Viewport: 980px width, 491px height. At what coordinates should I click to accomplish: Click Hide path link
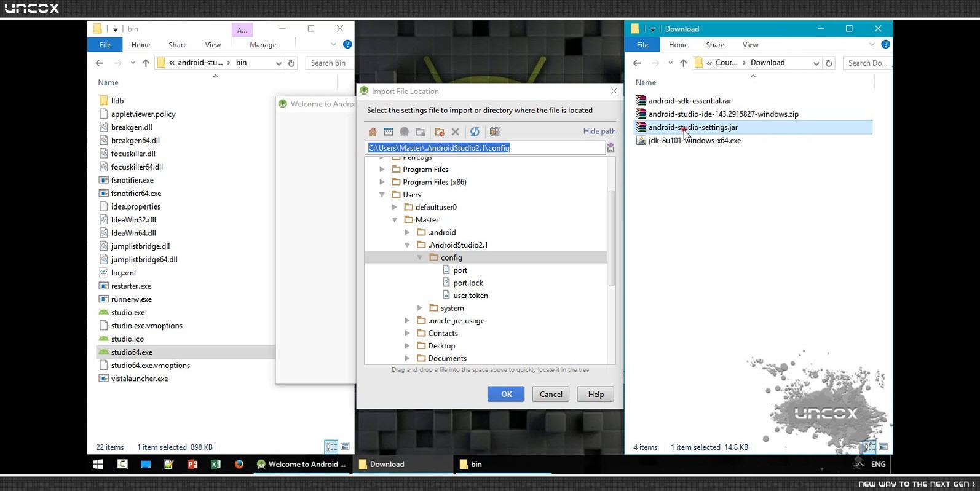pos(599,131)
